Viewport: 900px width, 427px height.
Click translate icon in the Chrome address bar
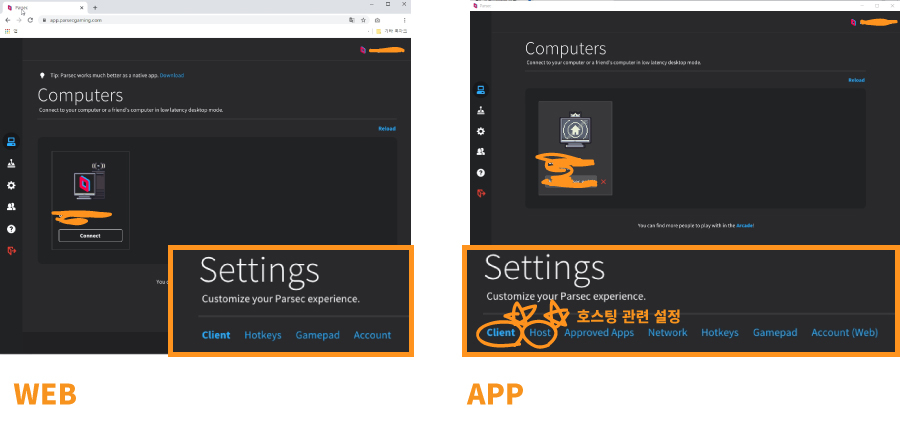(x=351, y=20)
